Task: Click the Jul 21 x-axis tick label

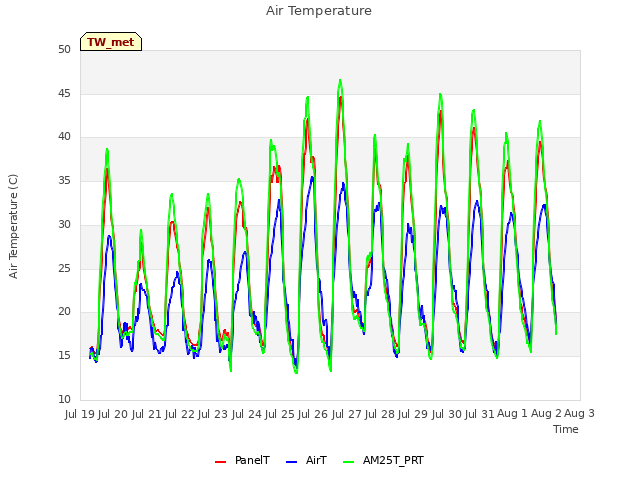Action: pos(147,414)
